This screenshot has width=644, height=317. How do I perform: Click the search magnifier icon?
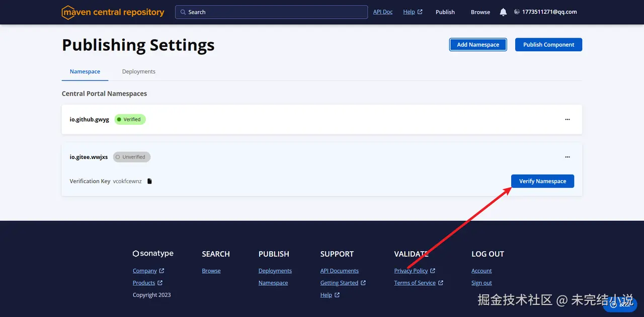pyautogui.click(x=183, y=12)
